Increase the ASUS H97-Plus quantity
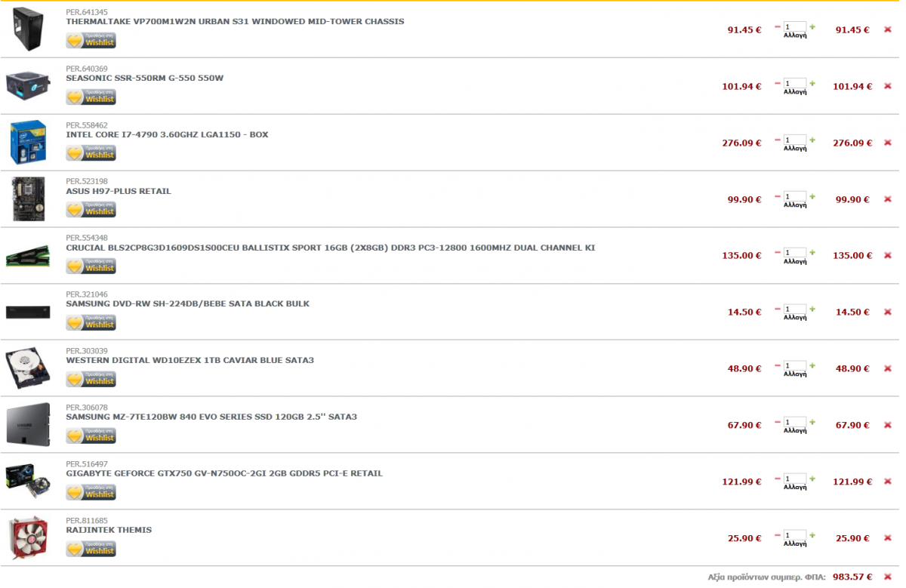 tap(812, 196)
